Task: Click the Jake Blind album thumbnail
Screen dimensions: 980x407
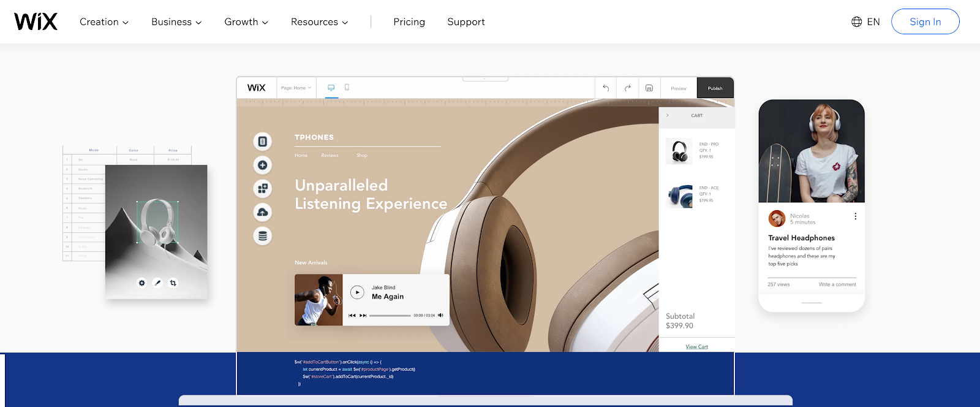Action: coord(318,300)
